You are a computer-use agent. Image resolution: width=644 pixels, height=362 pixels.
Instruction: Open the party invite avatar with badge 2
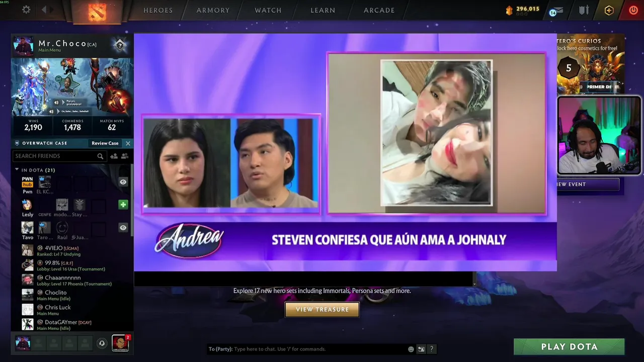click(120, 343)
